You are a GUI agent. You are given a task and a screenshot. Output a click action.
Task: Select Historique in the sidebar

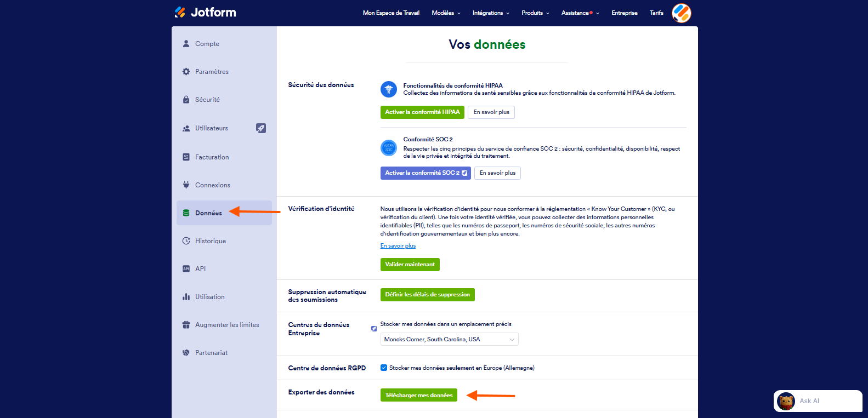[224, 241]
